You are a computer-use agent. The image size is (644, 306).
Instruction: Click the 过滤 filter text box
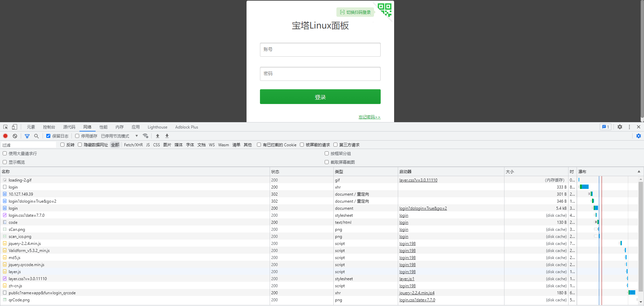pyautogui.click(x=29, y=145)
